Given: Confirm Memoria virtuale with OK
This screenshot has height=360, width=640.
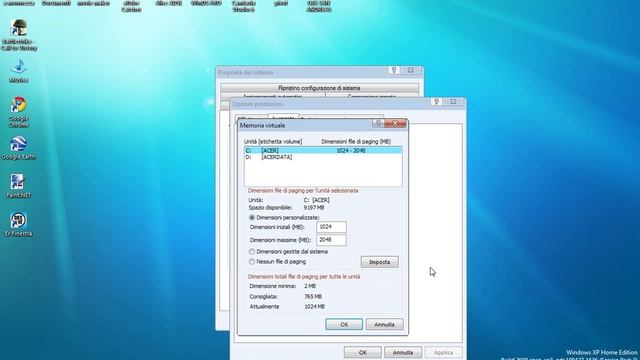Looking at the screenshot, I should point(344,324).
